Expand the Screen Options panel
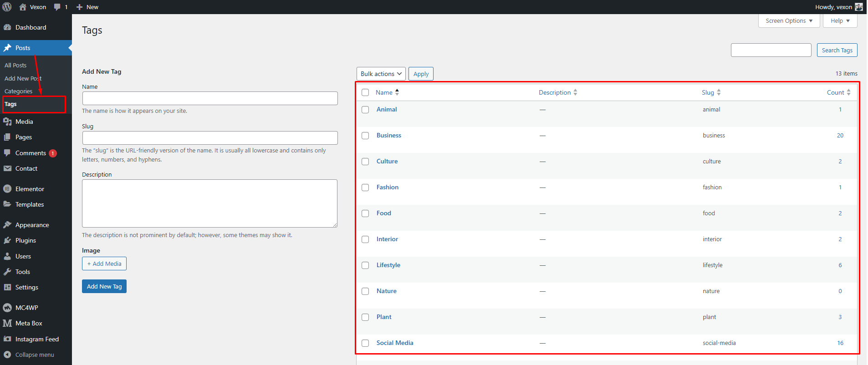The height and width of the screenshot is (365, 868). [x=789, y=20]
